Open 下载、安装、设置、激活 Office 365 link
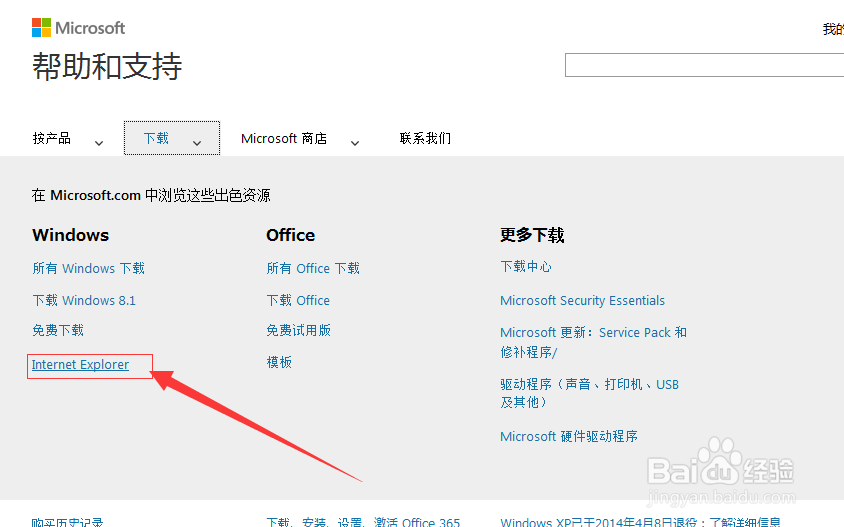This screenshot has height=527, width=844. tap(363, 522)
